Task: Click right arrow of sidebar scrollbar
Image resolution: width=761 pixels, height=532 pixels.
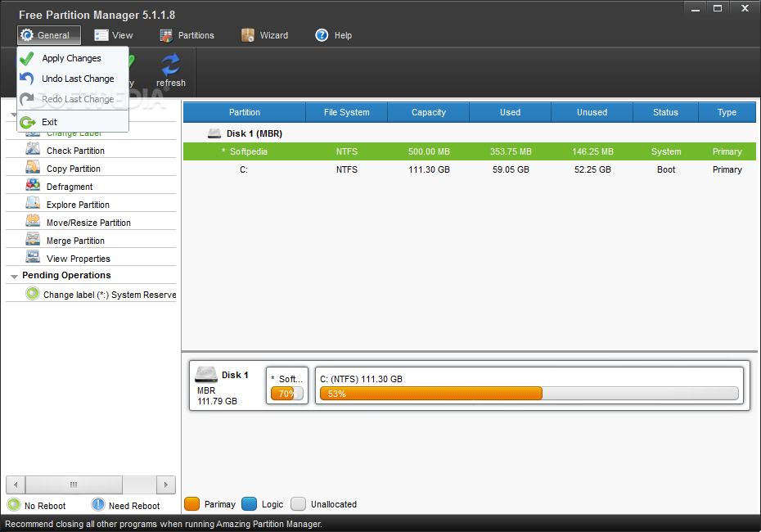Action: tap(166, 485)
